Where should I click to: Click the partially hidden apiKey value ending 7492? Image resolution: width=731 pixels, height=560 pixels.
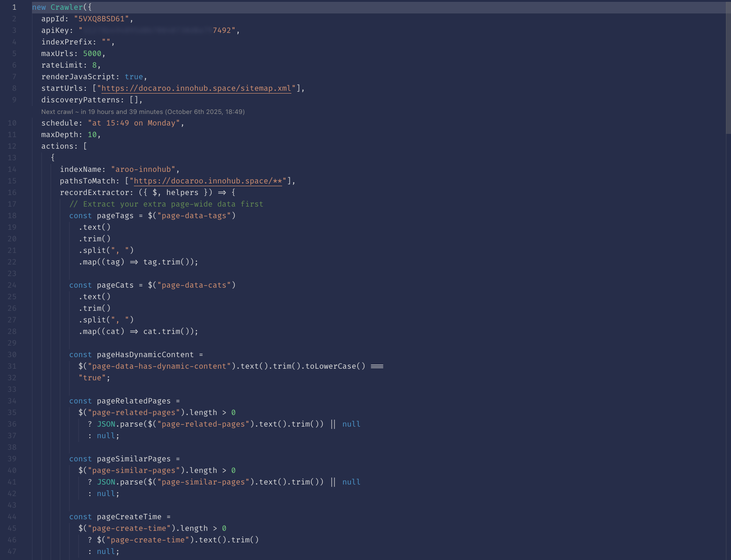(x=158, y=31)
